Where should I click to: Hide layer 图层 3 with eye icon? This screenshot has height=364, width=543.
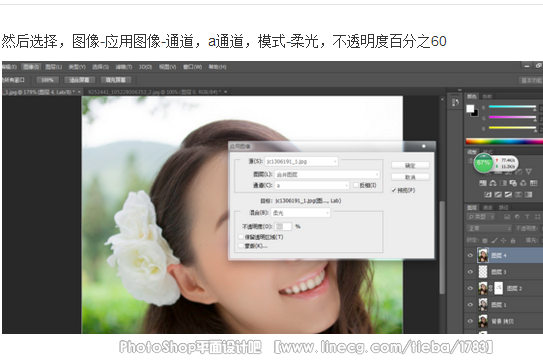470,272
